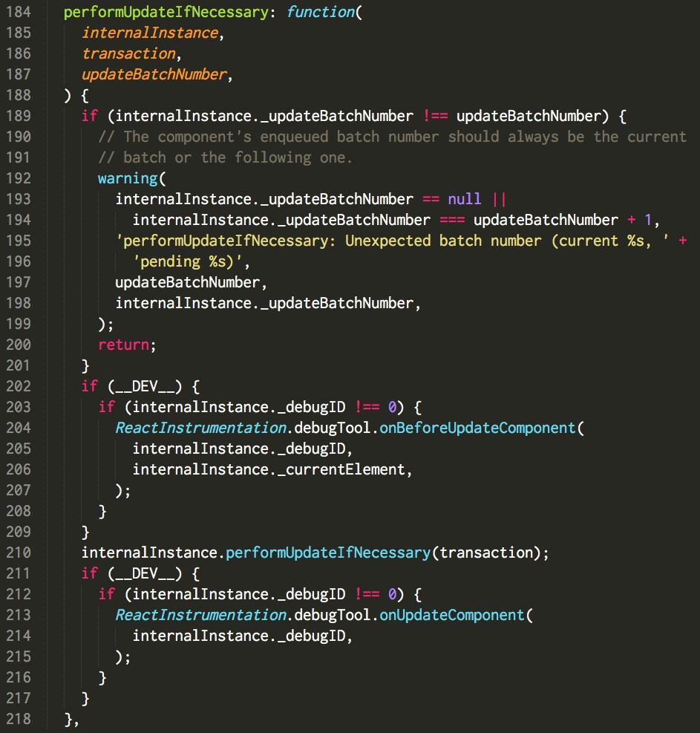
Task: Click the 'null' keyword on line 193
Action: pyautogui.click(x=465, y=199)
